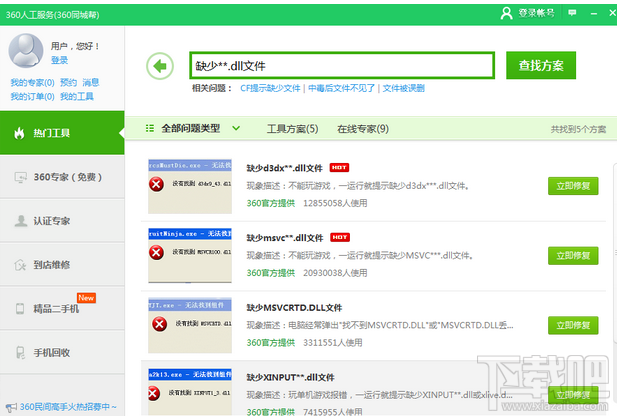Open 认证专家 in the sidebar

click(62, 221)
